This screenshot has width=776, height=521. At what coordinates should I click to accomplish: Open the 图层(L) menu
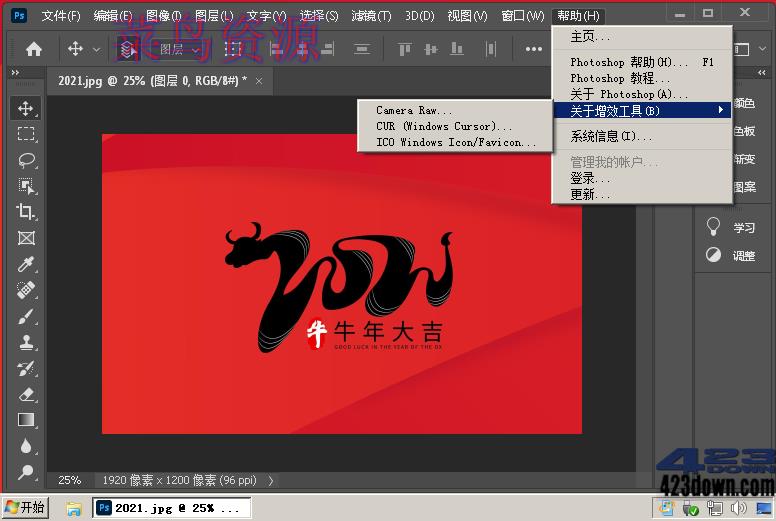214,16
